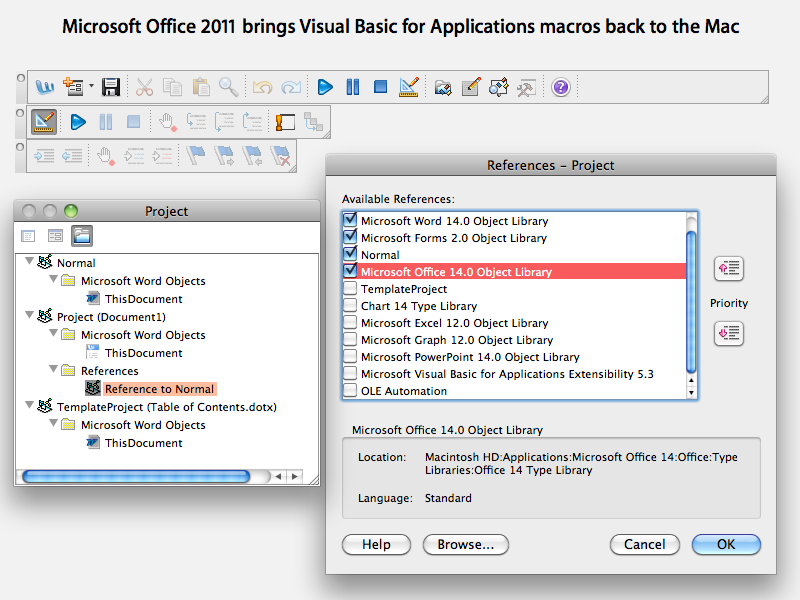
Task: Click View Code icon in Project window
Action: coord(28,236)
